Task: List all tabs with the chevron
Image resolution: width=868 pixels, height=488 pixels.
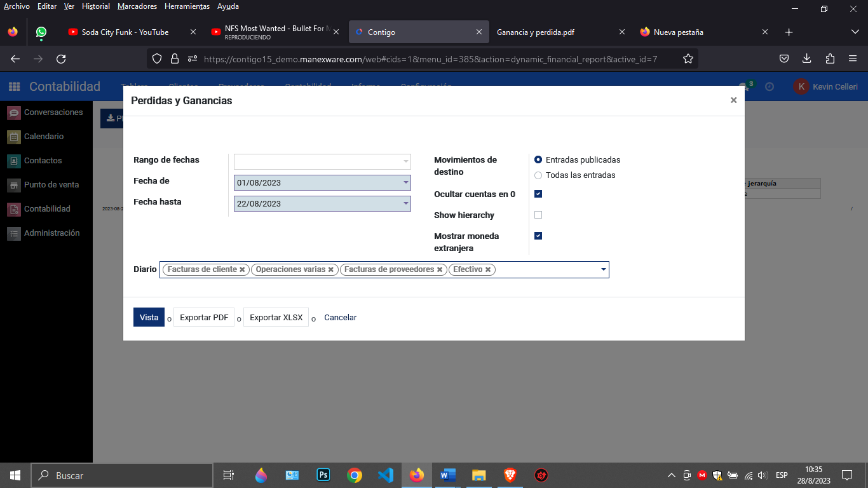Action: (855, 32)
